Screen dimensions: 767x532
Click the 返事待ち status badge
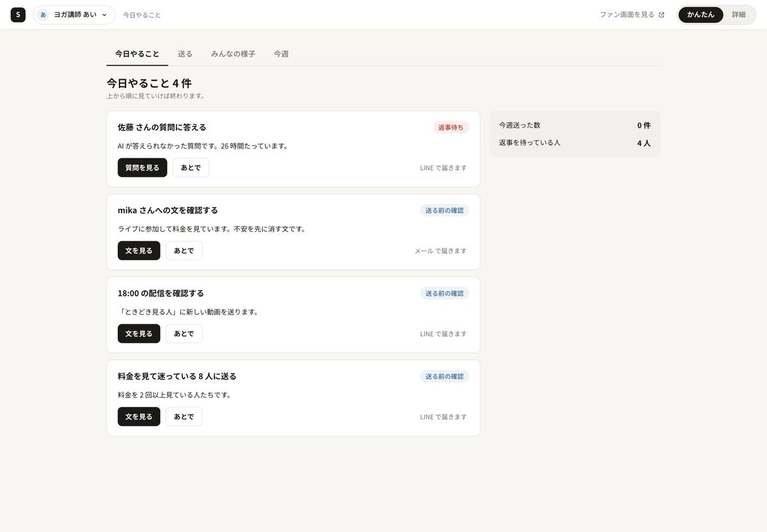pos(451,127)
